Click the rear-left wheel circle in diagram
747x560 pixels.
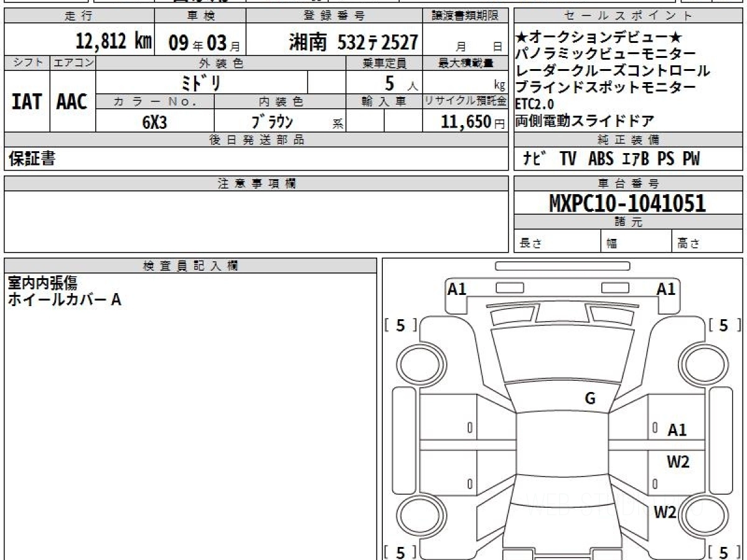click(x=415, y=515)
